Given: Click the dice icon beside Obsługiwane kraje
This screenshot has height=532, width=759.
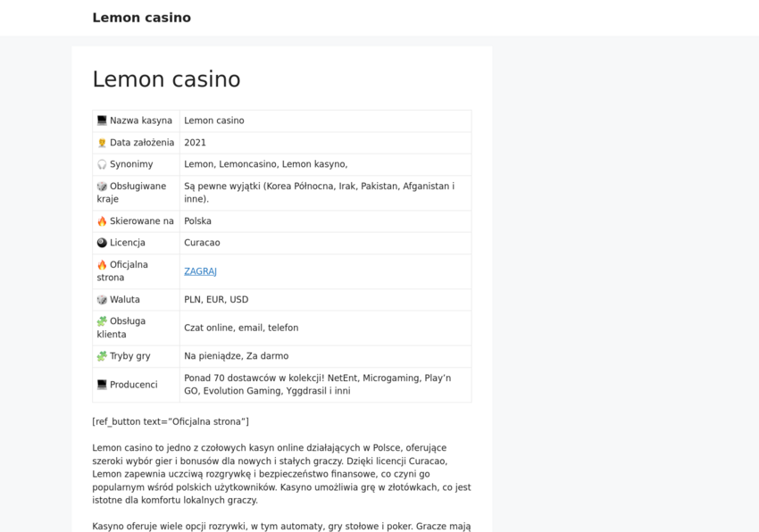Looking at the screenshot, I should coord(102,187).
